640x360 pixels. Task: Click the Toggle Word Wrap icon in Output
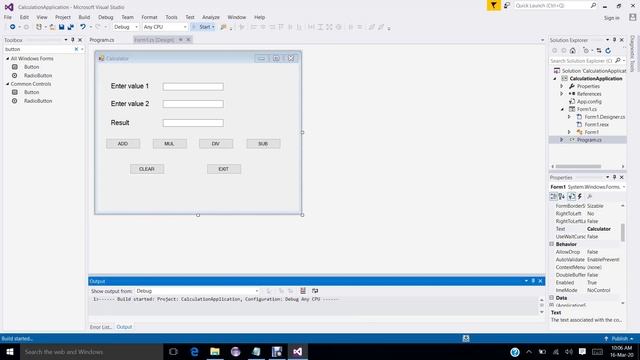click(x=315, y=291)
